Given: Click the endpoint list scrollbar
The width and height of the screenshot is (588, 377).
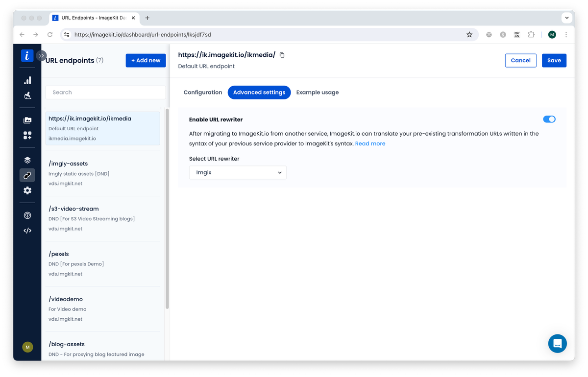Looking at the screenshot, I should pos(167,209).
